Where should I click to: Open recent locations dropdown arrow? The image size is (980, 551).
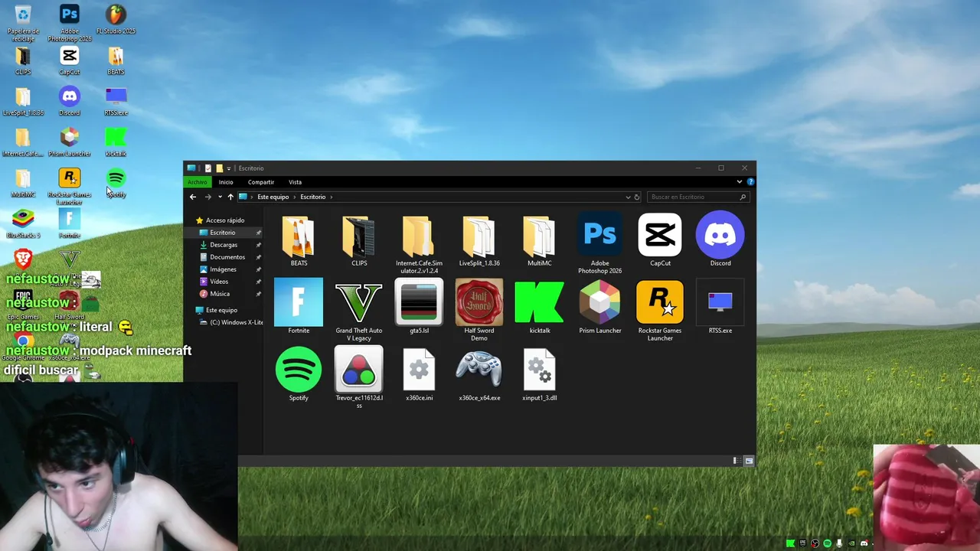click(x=220, y=197)
